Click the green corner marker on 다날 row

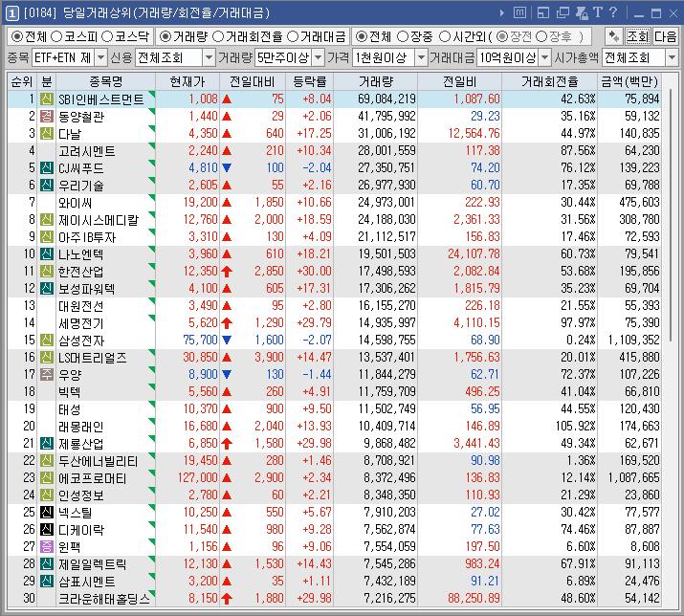click(152, 129)
